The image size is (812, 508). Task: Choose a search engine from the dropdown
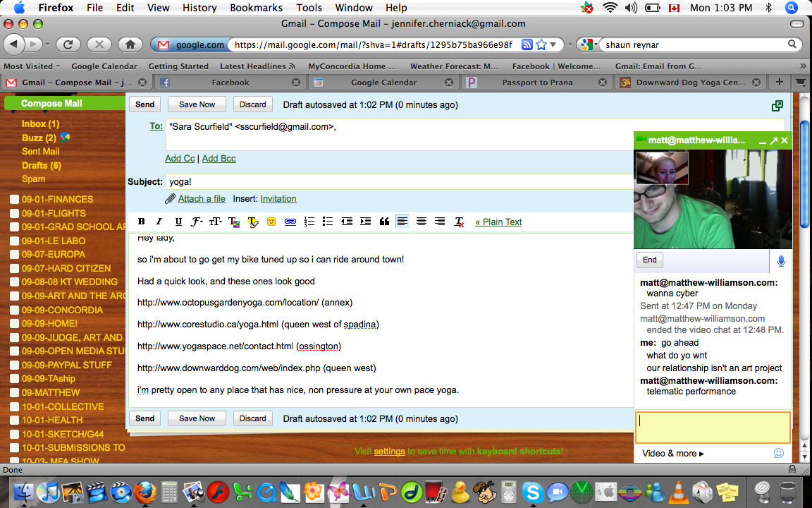(x=588, y=44)
